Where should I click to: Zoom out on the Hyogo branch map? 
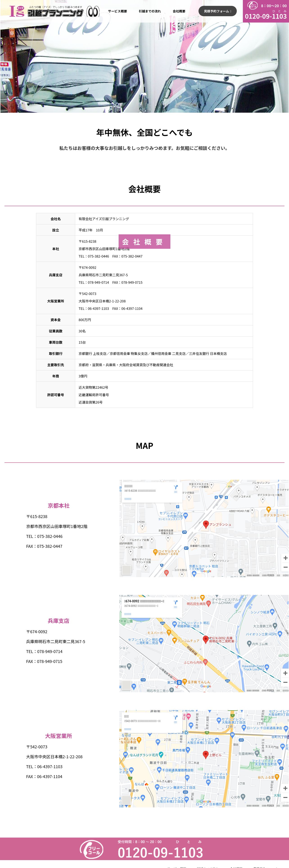[285, 682]
